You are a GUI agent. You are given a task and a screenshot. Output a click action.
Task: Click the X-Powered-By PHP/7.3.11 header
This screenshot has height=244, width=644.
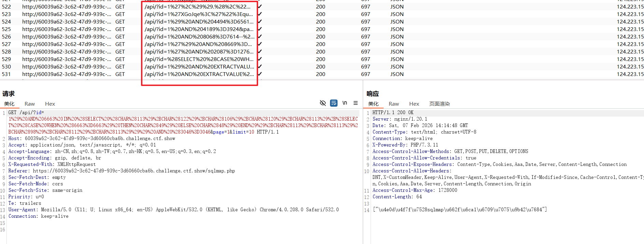click(405, 145)
